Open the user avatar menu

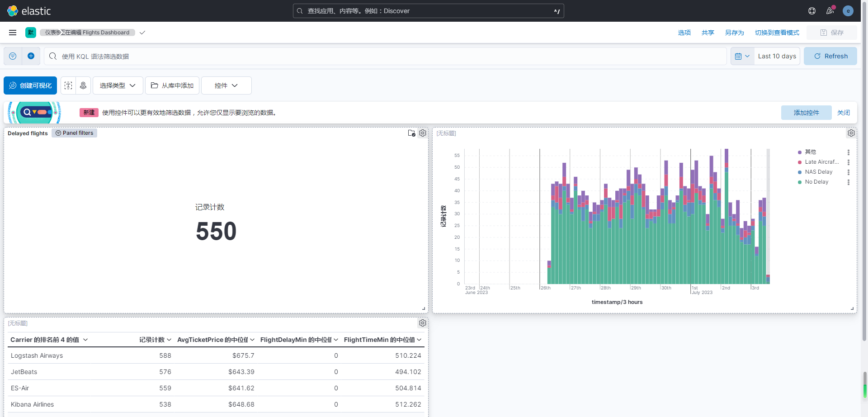[848, 11]
